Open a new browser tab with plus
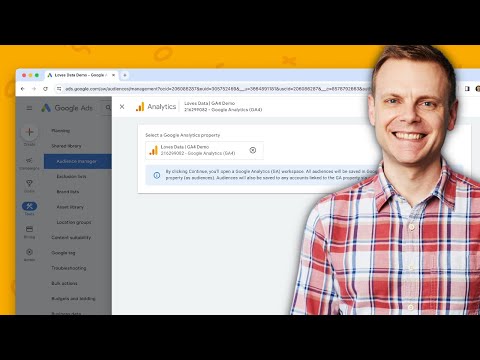 tap(125, 75)
